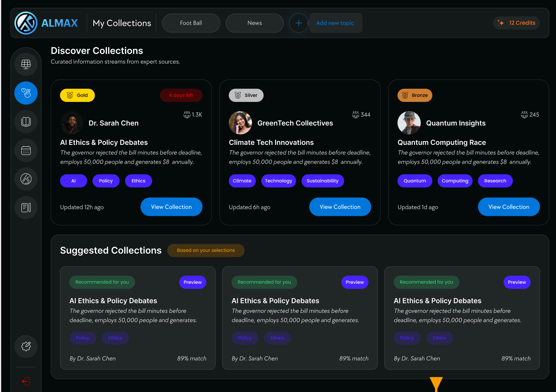556x392 pixels.
Task: Open the globe grid sidebar icon
Action: point(26,64)
